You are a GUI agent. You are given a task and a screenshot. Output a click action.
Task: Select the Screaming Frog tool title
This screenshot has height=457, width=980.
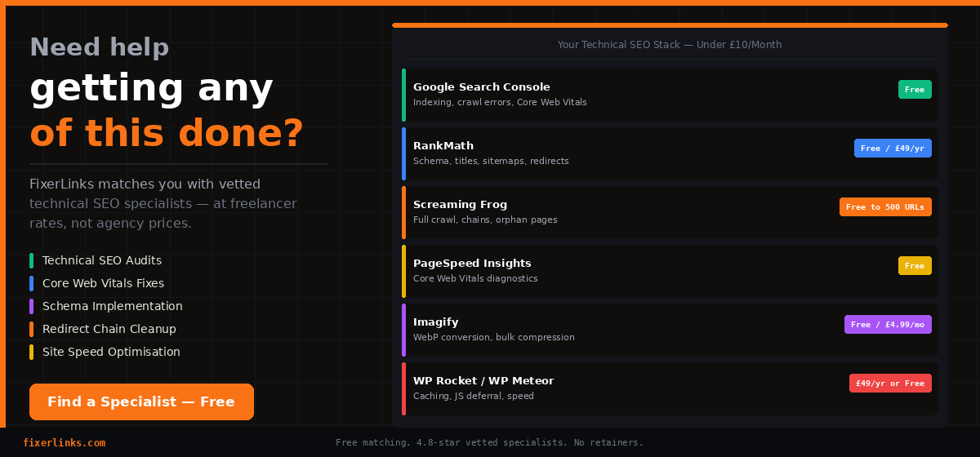[460, 205]
